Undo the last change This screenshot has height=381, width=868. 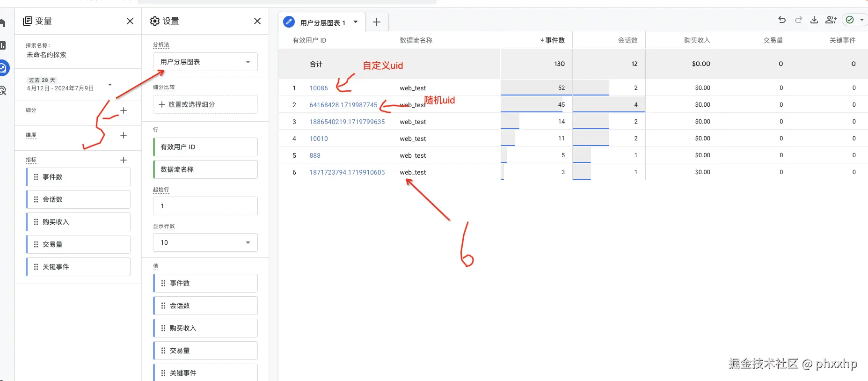[x=782, y=20]
